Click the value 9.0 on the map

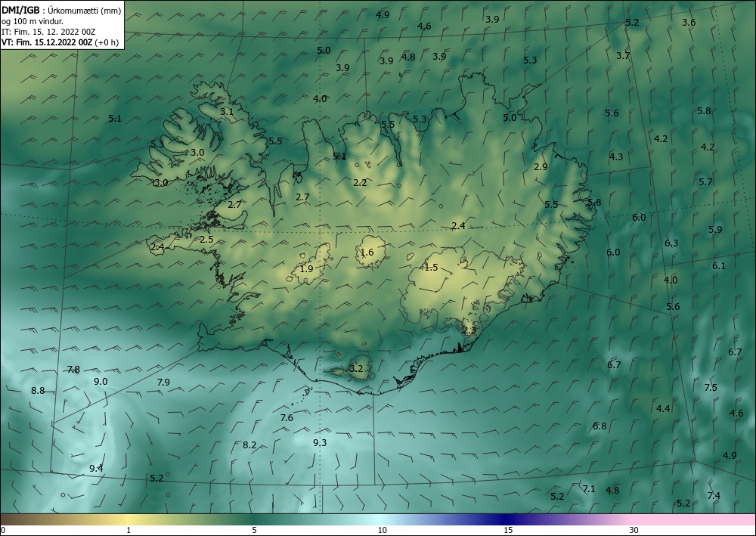point(101,381)
